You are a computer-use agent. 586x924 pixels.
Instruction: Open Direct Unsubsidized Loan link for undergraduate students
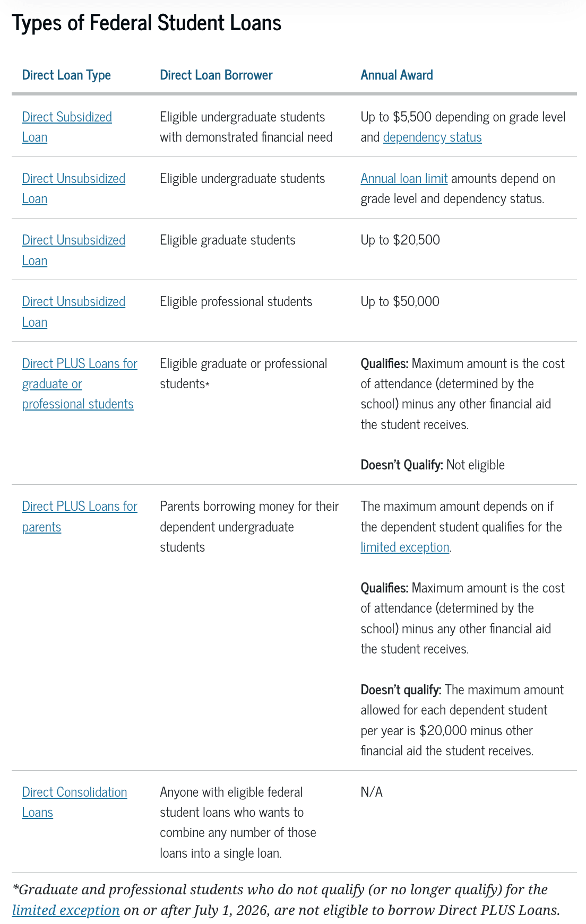coord(74,188)
